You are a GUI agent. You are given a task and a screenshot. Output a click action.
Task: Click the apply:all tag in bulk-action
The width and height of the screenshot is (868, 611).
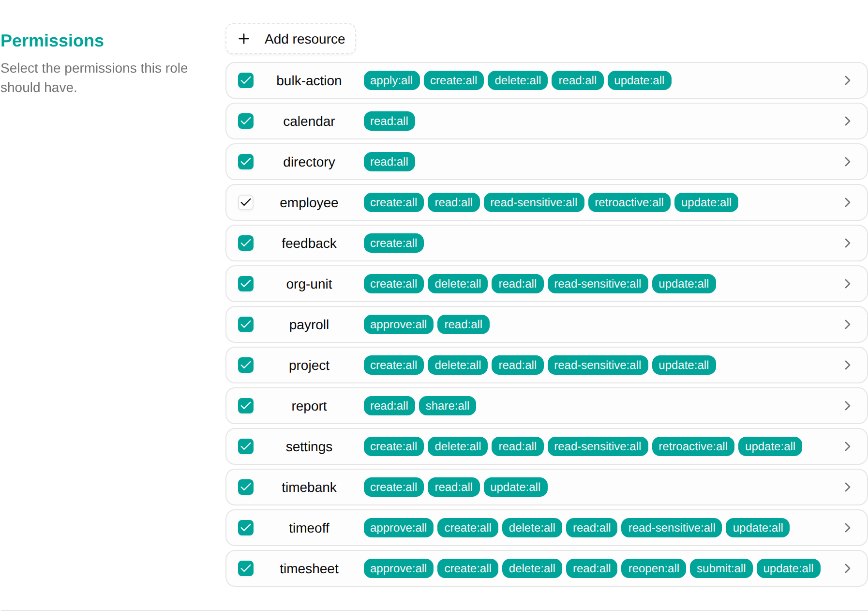[x=391, y=80]
